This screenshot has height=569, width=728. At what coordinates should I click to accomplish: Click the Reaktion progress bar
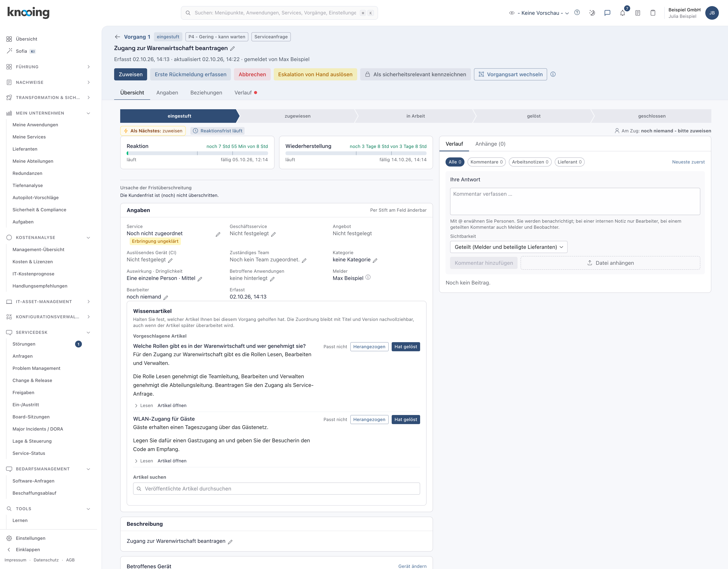pyautogui.click(x=197, y=153)
